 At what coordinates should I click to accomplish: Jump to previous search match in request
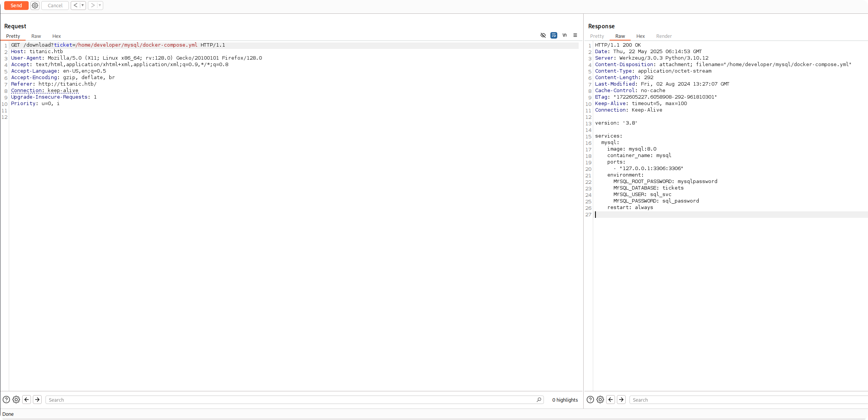[x=27, y=400]
